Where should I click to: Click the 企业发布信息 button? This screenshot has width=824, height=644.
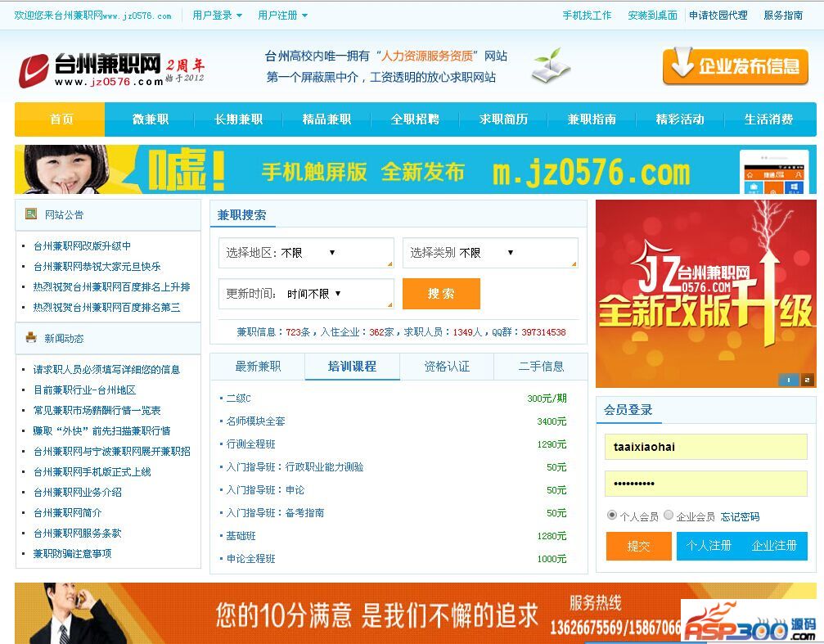pyautogui.click(x=735, y=66)
